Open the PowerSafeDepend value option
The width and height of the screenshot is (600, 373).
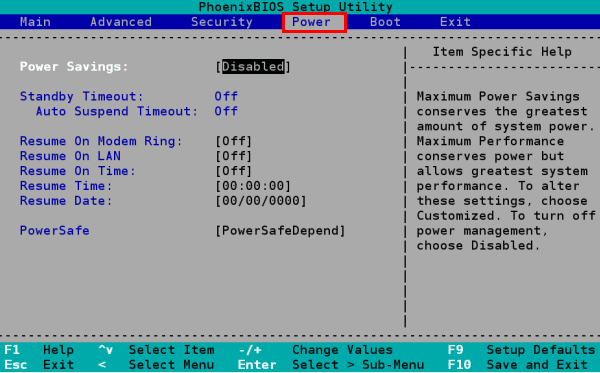pos(280,231)
